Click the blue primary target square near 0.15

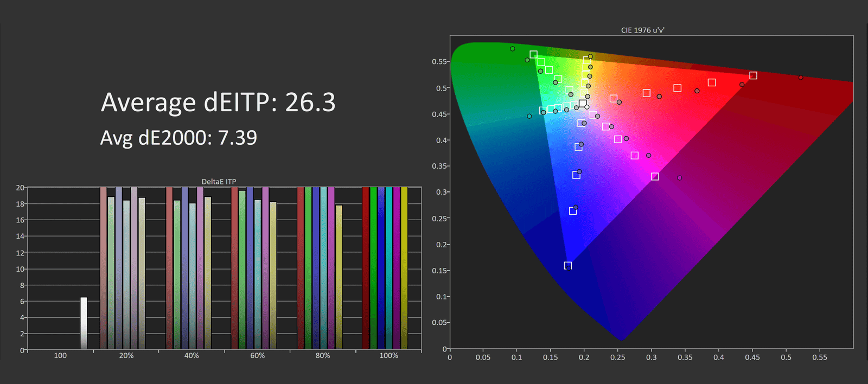click(x=568, y=266)
